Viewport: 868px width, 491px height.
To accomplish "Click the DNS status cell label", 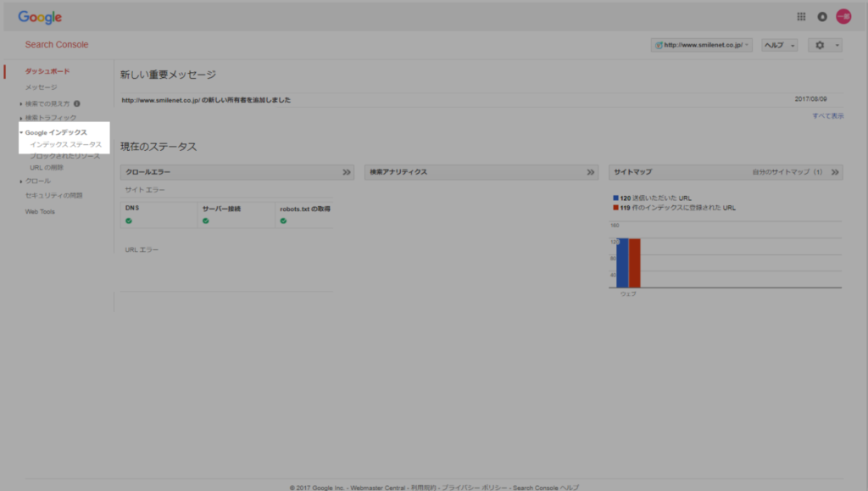I will point(132,208).
